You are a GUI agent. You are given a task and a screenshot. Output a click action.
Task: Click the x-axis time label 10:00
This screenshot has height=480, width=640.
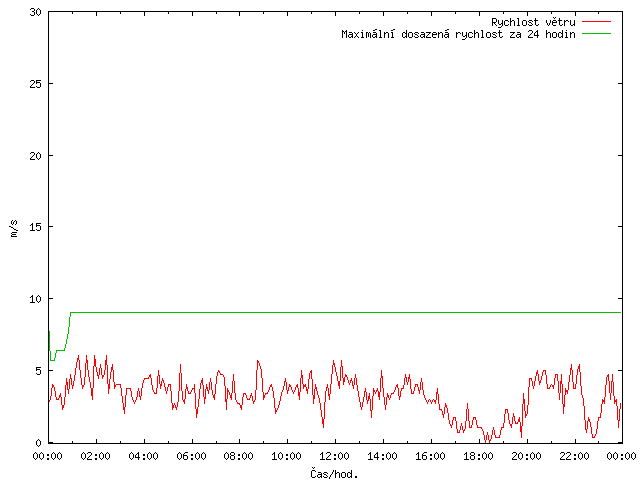click(x=287, y=456)
